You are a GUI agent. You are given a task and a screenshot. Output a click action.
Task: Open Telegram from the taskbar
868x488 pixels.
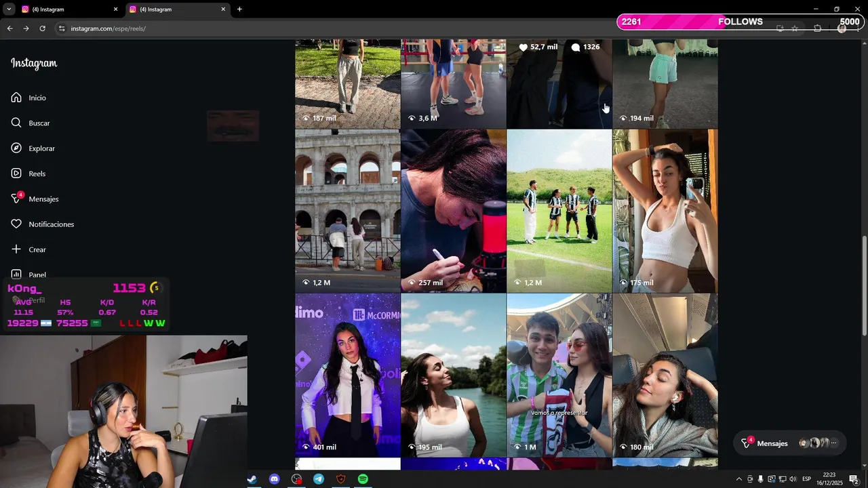coord(319,479)
